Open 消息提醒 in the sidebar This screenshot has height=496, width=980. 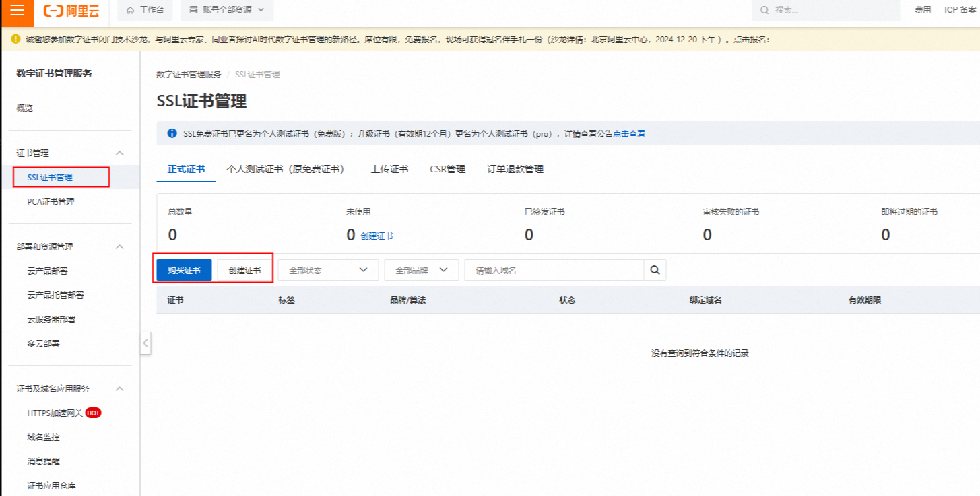(43, 461)
